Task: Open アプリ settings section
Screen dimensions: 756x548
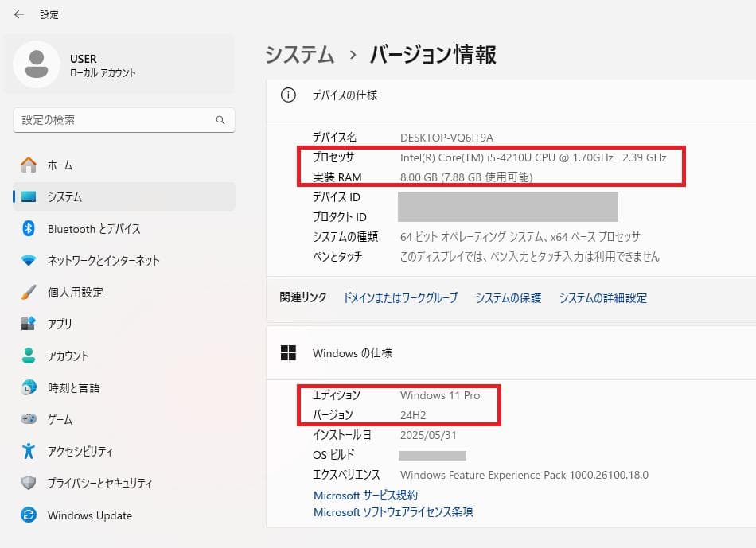Action: (124, 324)
